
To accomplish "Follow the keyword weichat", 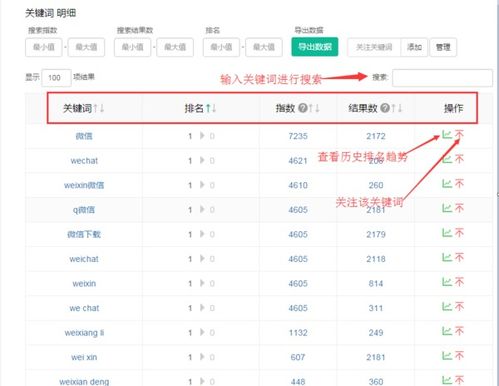I will [459, 257].
